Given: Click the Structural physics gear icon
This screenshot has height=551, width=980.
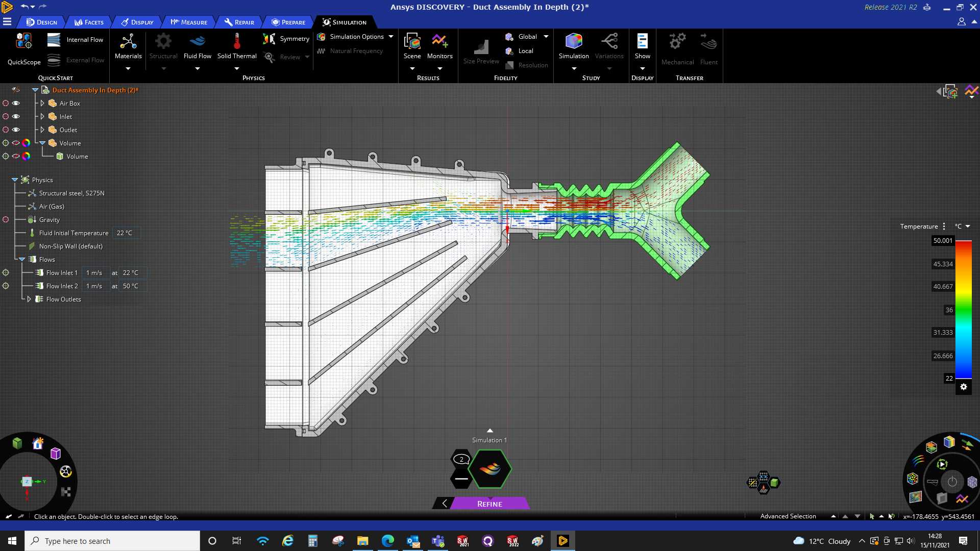Looking at the screenshot, I should [163, 41].
